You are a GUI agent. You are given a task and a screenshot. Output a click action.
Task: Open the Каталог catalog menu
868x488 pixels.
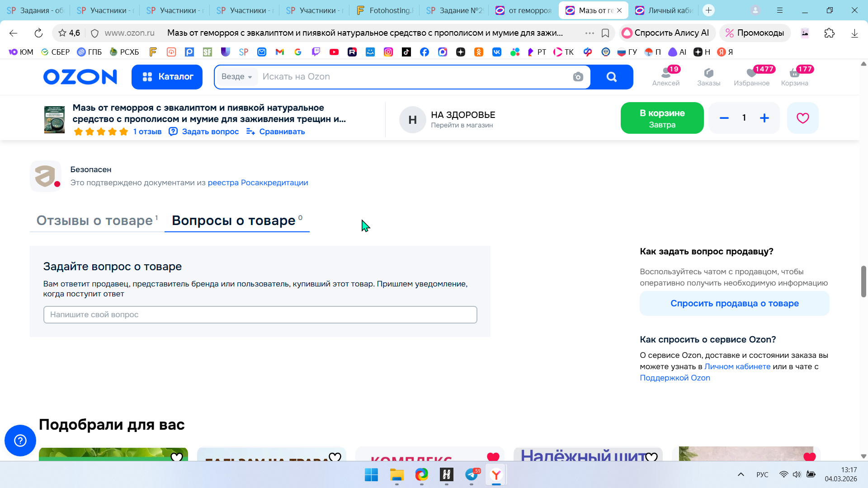167,77
